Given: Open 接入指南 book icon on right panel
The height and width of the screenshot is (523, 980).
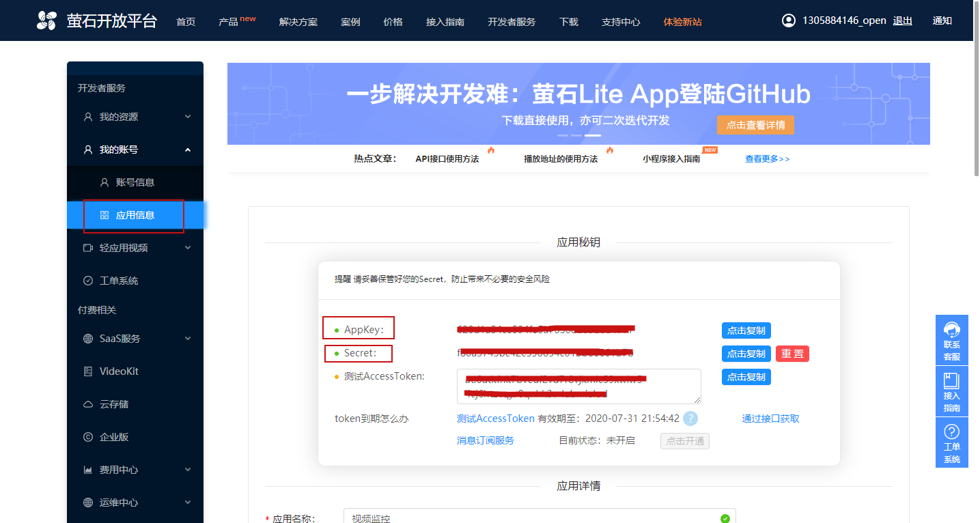Looking at the screenshot, I should [x=951, y=380].
